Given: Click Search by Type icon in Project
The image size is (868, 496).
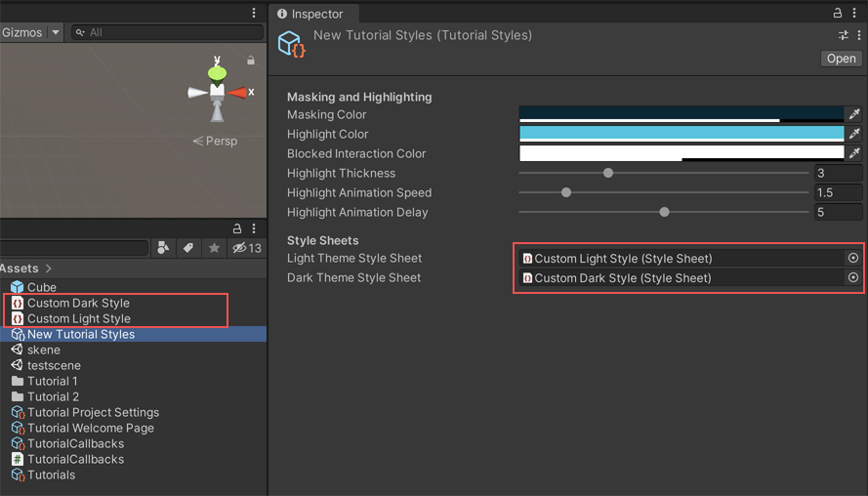Looking at the screenshot, I should tap(164, 248).
